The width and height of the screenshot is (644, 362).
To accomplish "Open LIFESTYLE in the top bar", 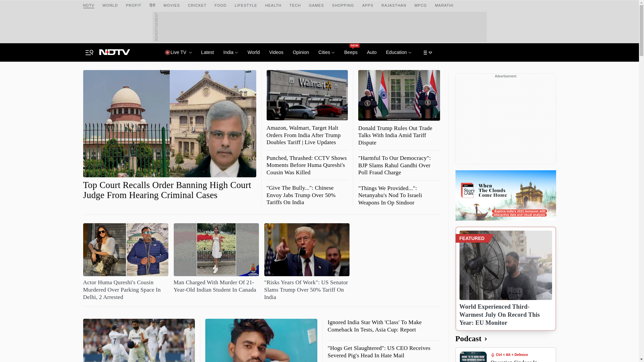I will tap(246, 6).
